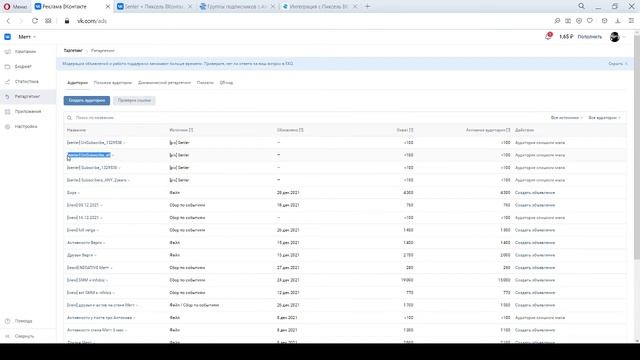
Task: Click the 1,65 ₽ balance amount
Action: pos(566,37)
